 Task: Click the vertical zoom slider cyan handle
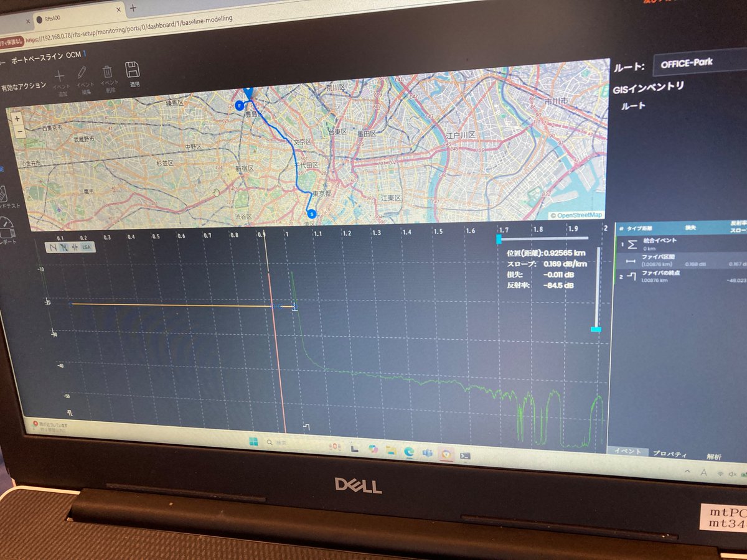click(x=596, y=329)
